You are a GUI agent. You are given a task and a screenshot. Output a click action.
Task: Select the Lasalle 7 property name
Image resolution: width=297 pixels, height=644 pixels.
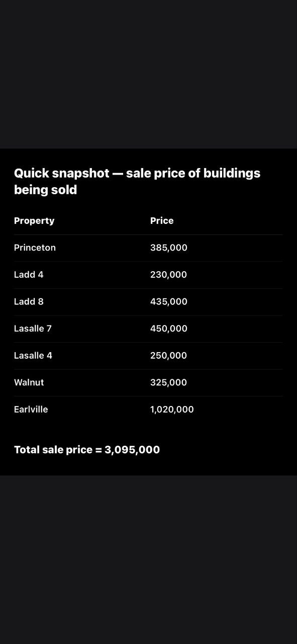[33, 329]
